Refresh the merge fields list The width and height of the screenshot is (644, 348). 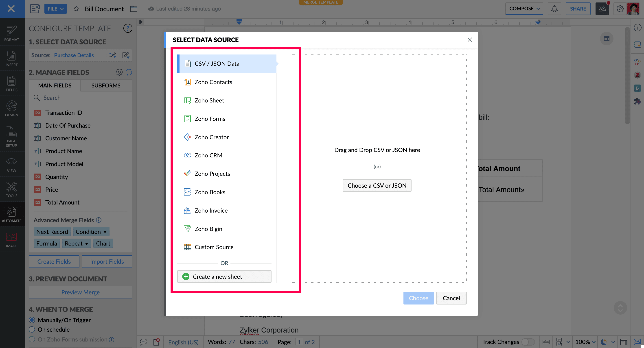[129, 72]
